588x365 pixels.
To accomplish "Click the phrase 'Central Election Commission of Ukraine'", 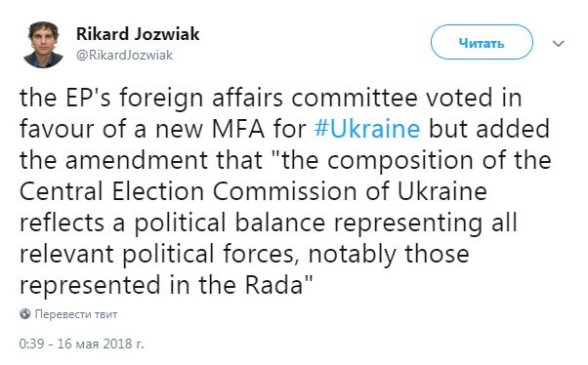I will click(x=253, y=191).
